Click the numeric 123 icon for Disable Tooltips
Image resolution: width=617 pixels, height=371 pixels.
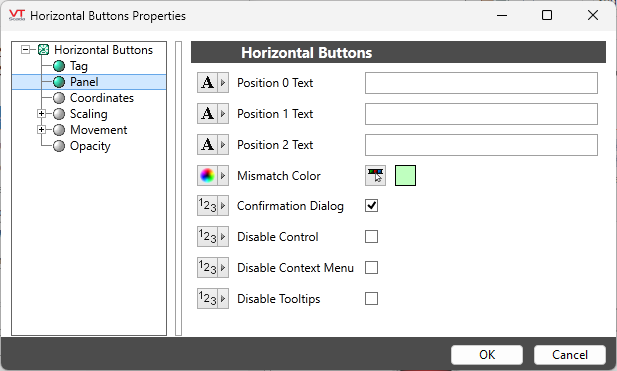coord(207,299)
